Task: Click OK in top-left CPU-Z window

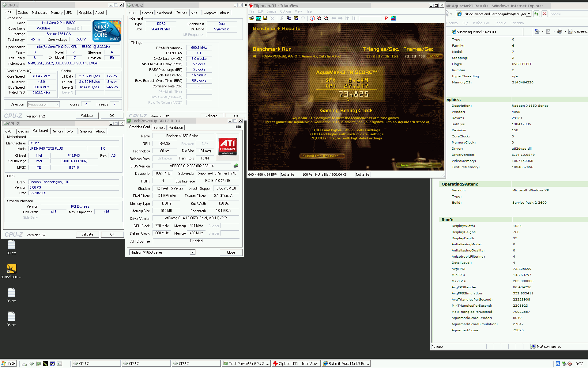Action: click(x=111, y=116)
